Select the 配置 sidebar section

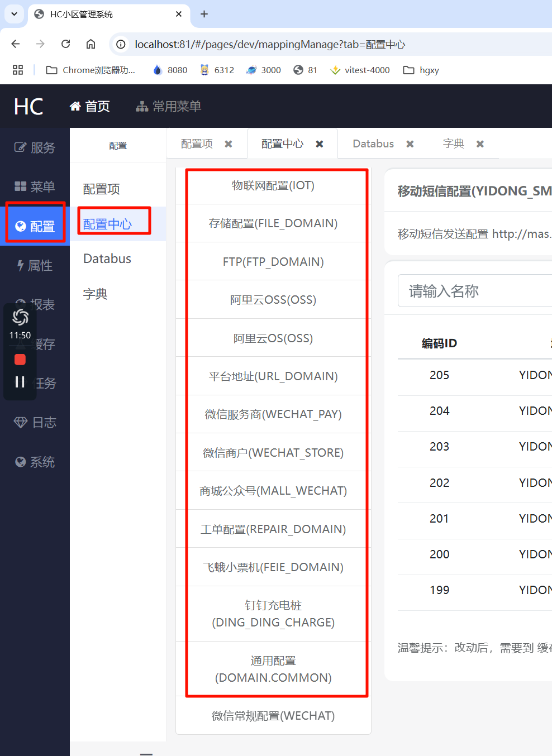[x=35, y=226]
